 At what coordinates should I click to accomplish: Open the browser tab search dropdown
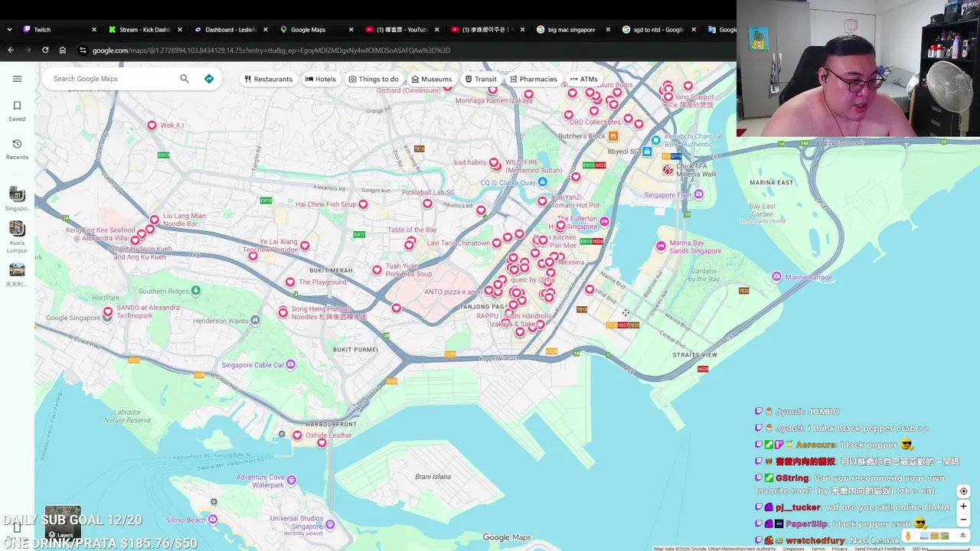click(9, 30)
